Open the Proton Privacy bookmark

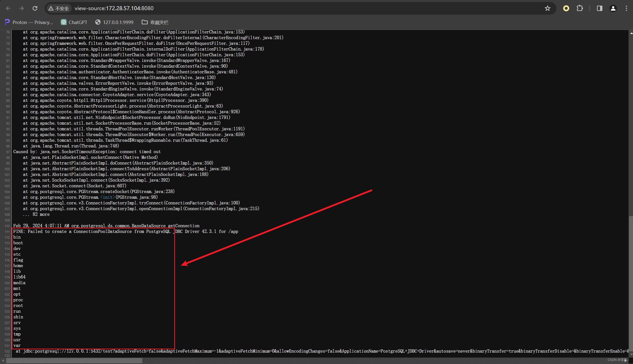pyautogui.click(x=29, y=22)
